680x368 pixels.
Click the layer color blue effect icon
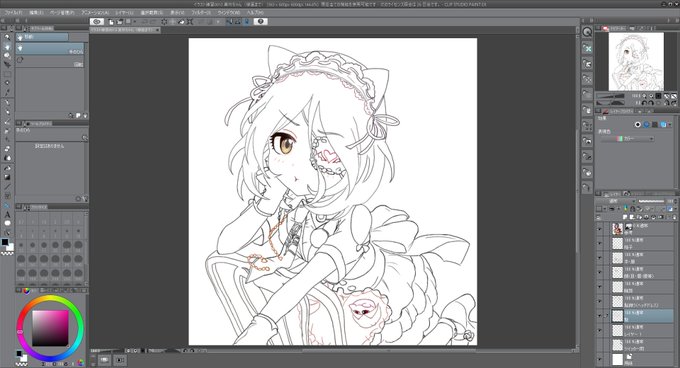click(646, 124)
